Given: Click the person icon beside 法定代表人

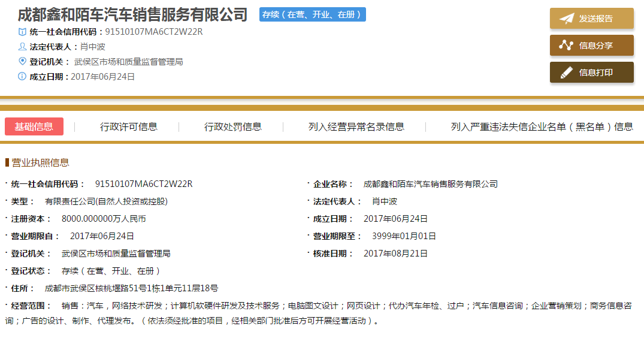Looking at the screenshot, I should [23, 47].
